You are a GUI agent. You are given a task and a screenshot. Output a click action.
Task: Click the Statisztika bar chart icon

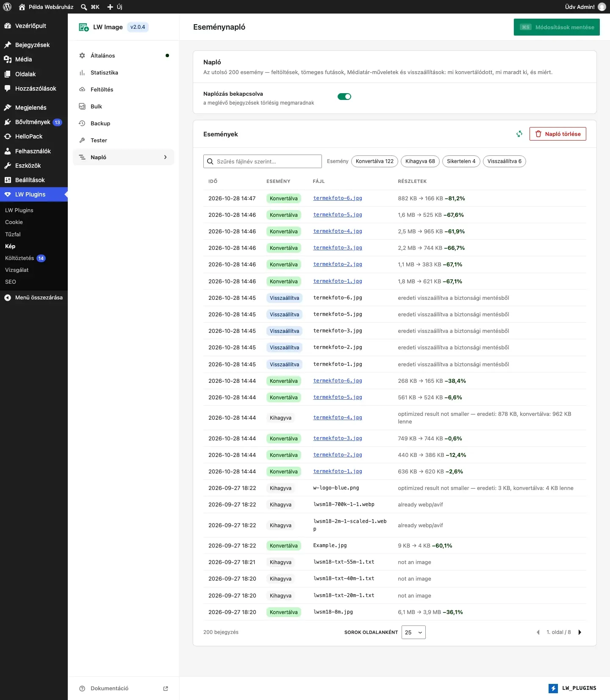pyautogui.click(x=82, y=72)
